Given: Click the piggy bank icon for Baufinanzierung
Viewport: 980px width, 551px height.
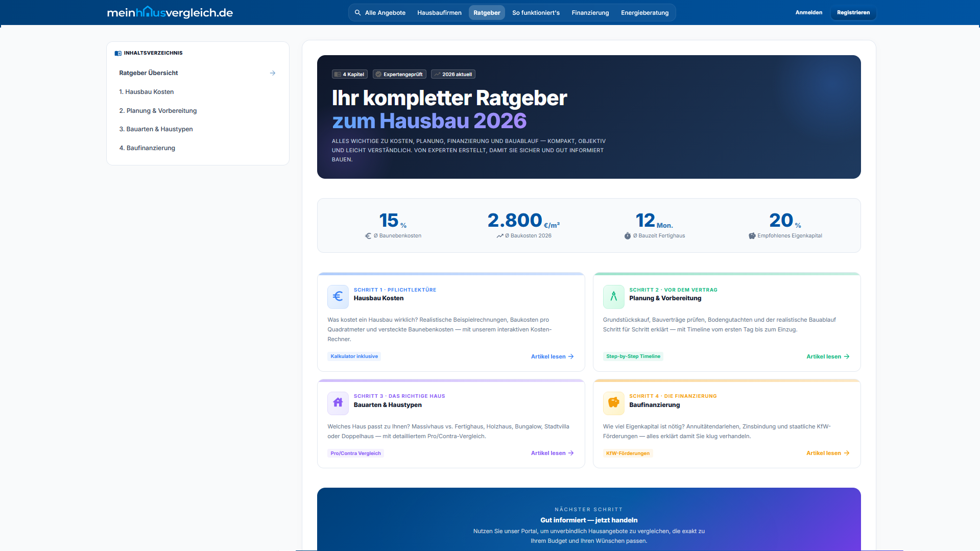Looking at the screenshot, I should [x=613, y=403].
